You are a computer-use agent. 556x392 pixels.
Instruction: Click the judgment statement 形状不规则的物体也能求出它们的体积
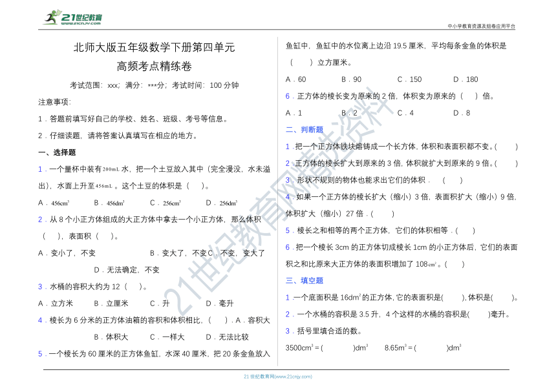374,180
